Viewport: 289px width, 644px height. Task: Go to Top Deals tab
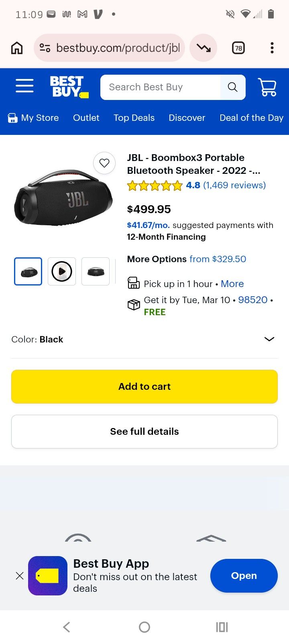pyautogui.click(x=134, y=118)
